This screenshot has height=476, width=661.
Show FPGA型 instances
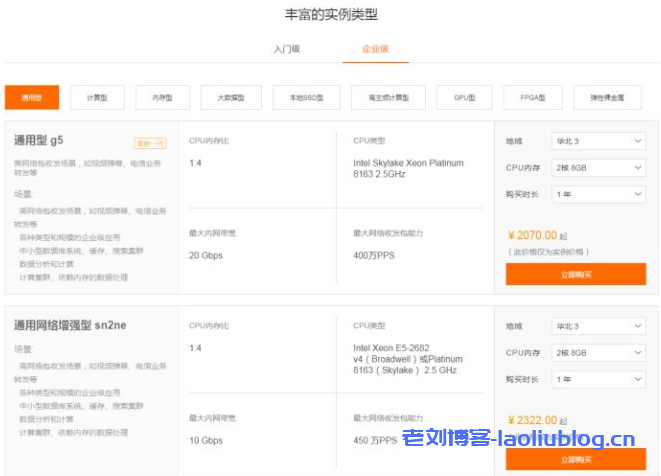(x=533, y=98)
